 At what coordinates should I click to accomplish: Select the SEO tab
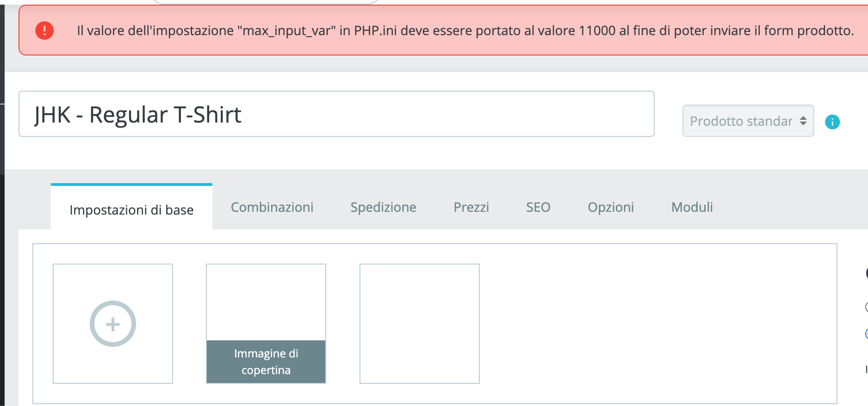[x=538, y=207]
